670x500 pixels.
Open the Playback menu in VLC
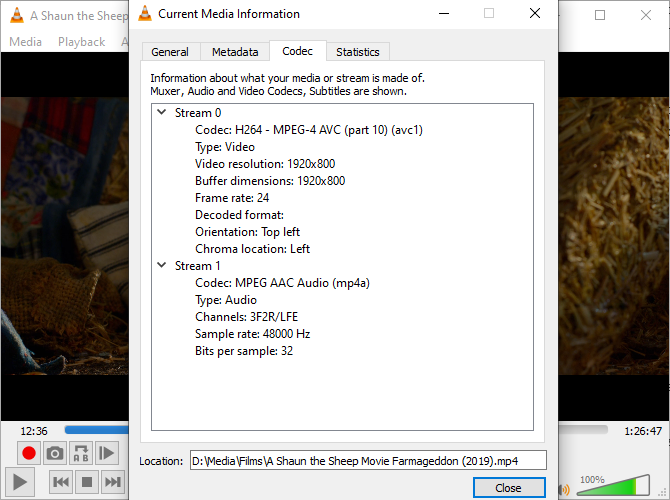[81, 42]
